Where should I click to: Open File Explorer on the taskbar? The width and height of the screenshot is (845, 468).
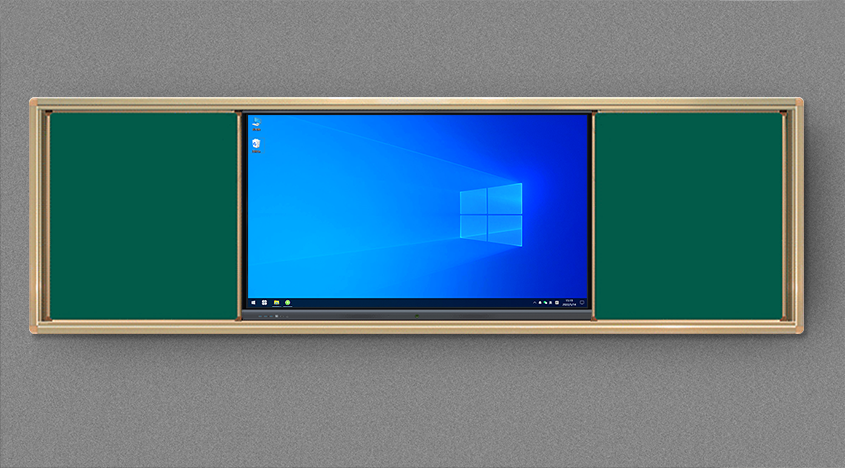coord(276,303)
